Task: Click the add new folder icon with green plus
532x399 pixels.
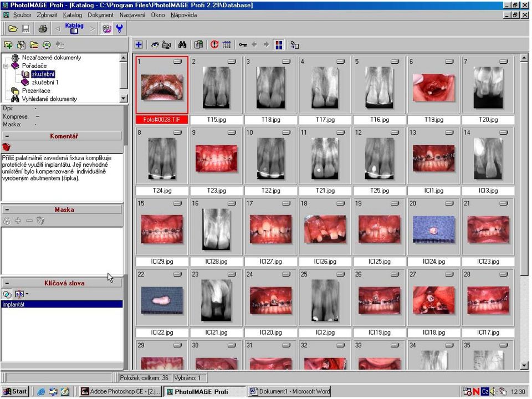Action: 8,45
